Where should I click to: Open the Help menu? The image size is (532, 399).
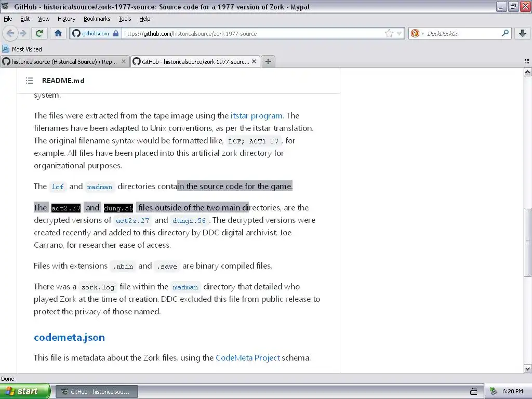coord(144,19)
